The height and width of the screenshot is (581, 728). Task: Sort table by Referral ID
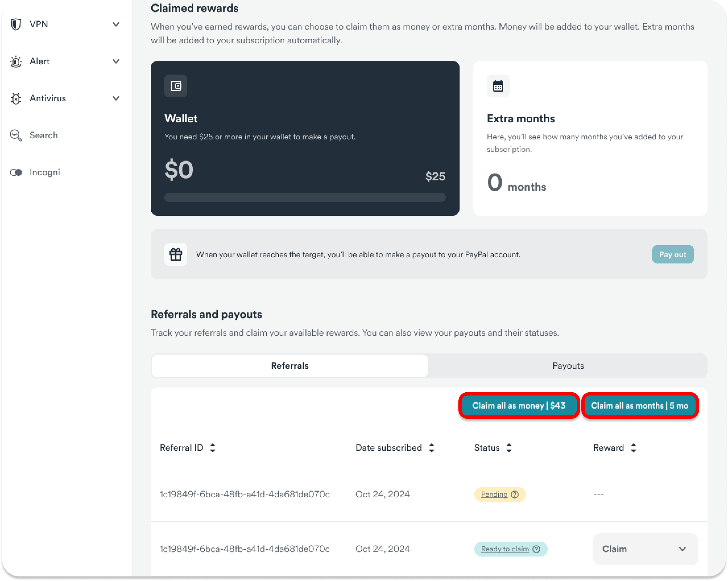pyautogui.click(x=212, y=448)
